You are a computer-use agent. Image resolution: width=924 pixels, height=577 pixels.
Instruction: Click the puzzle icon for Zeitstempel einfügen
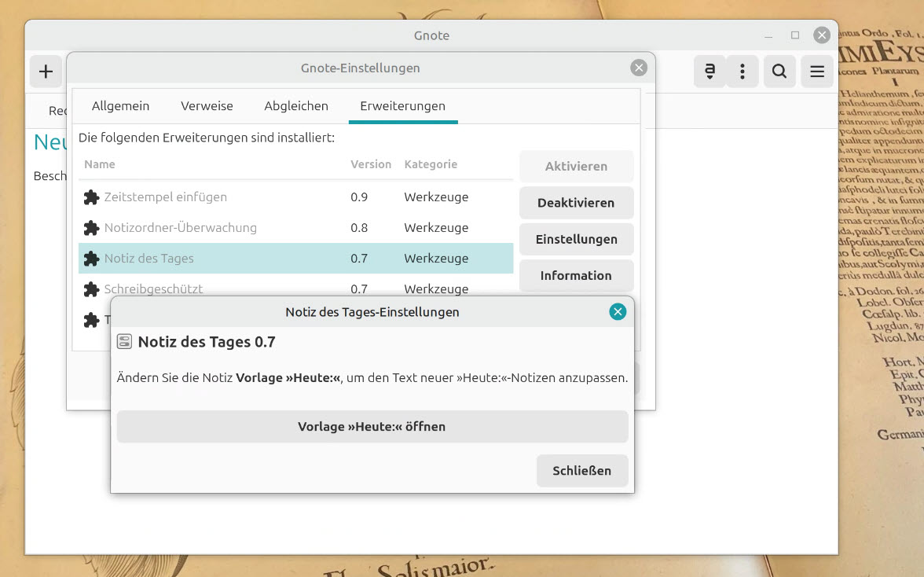pos(91,197)
